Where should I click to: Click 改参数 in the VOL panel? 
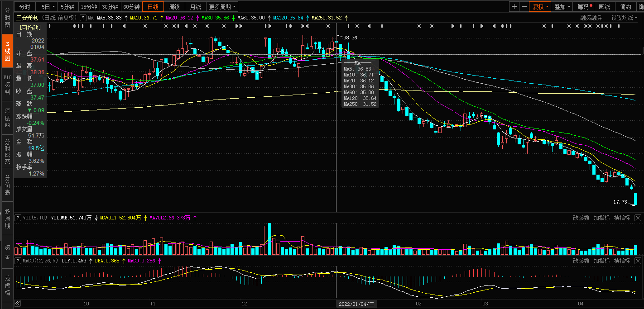(581, 218)
